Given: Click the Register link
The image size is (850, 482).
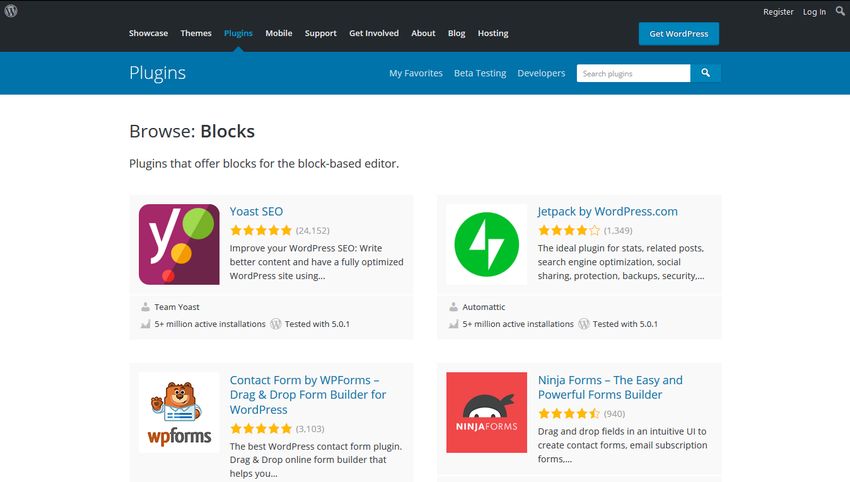Looking at the screenshot, I should 778,11.
